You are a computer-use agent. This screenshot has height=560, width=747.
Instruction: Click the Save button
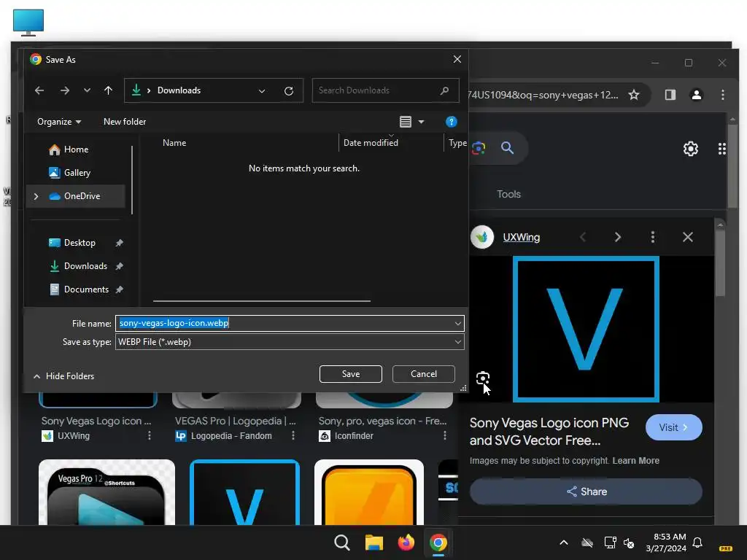pyautogui.click(x=351, y=374)
